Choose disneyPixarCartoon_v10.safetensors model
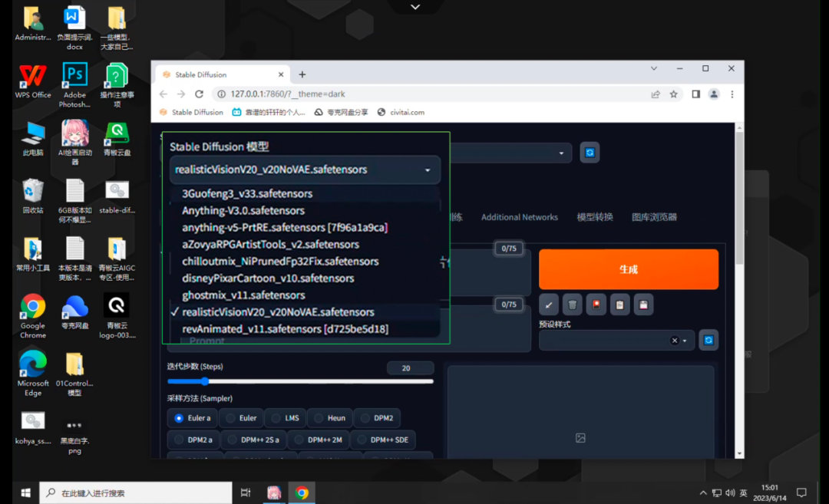829x504 pixels. (x=305, y=278)
